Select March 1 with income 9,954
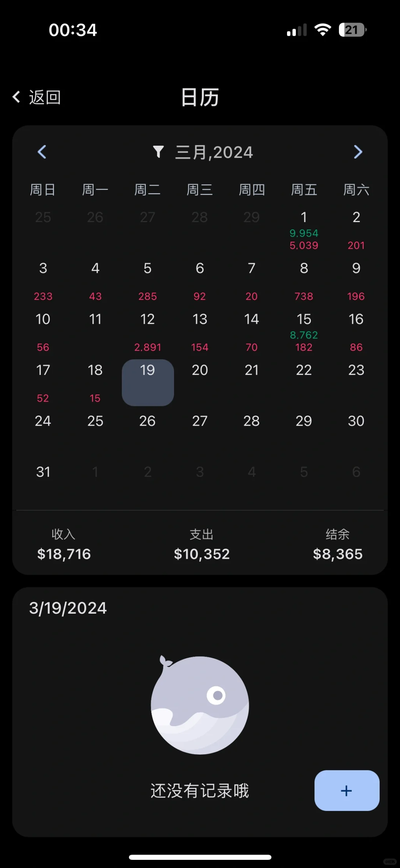400x868 pixels. (x=304, y=229)
